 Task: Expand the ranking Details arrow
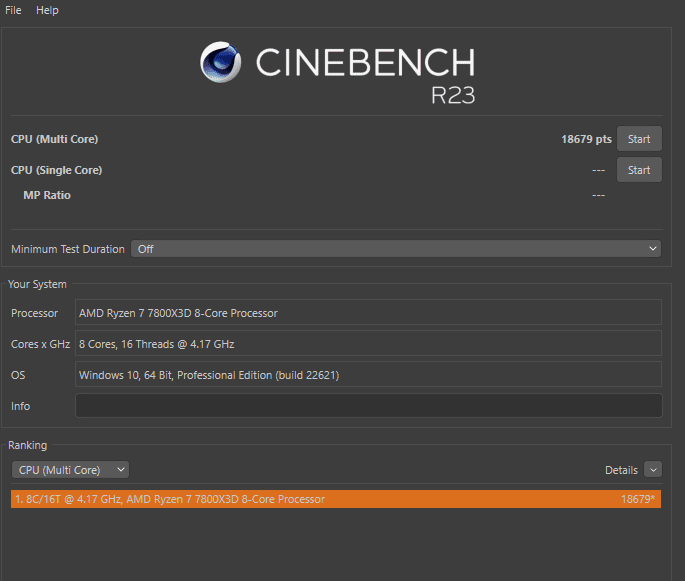click(x=653, y=470)
